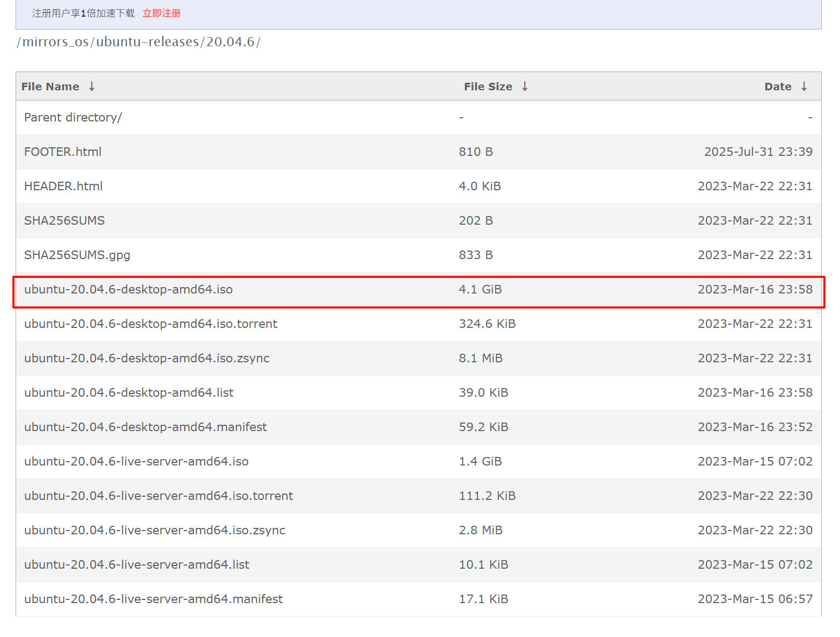
Task: Click the 注册用户享1倍加速下载 notice text
Action: click(83, 13)
